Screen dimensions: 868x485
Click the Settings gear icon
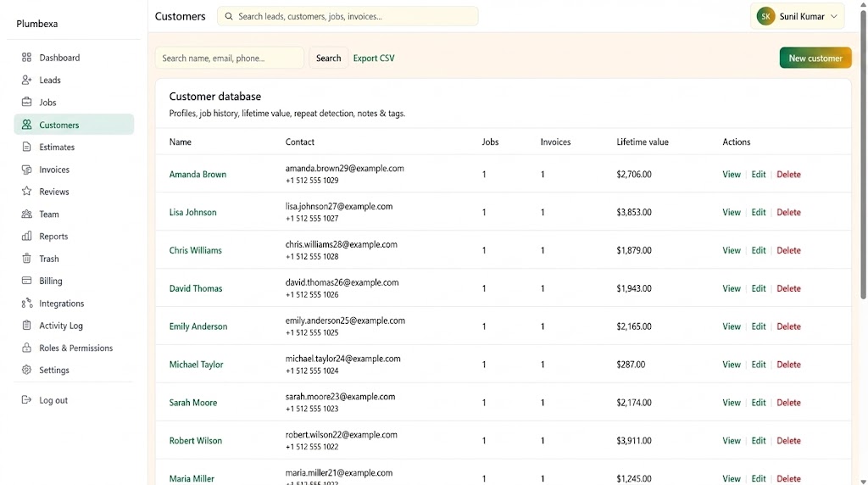click(26, 370)
